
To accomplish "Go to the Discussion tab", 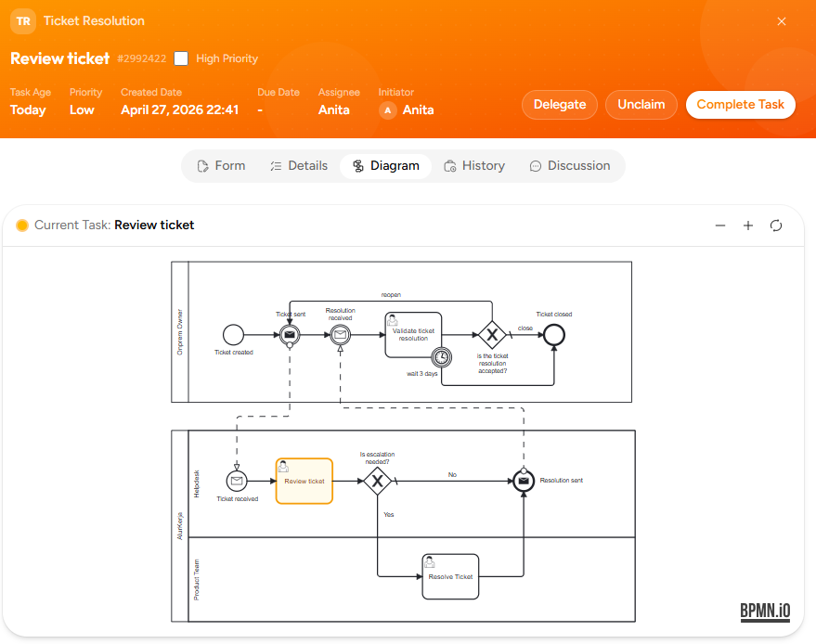I will coord(569,166).
